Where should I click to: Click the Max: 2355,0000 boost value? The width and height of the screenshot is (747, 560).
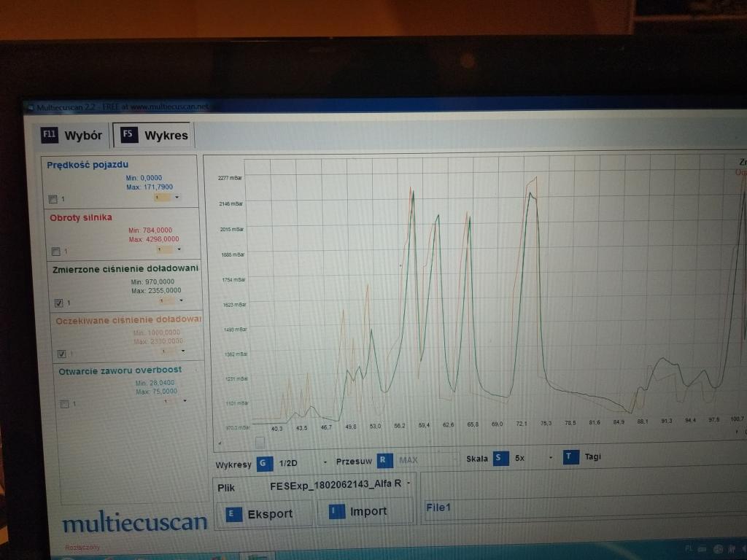point(156,290)
